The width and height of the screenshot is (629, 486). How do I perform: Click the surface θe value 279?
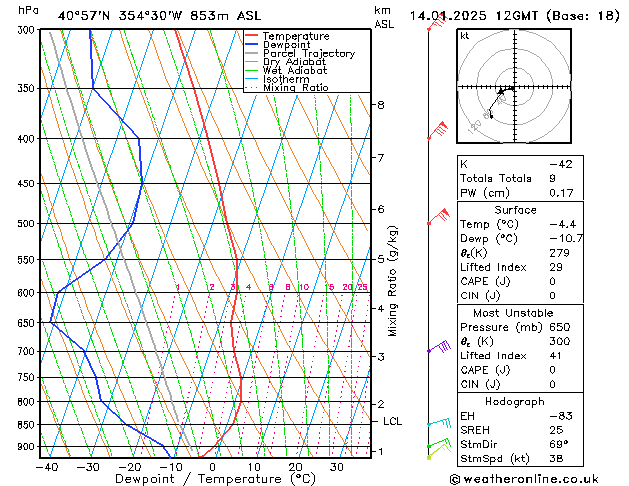(x=559, y=253)
